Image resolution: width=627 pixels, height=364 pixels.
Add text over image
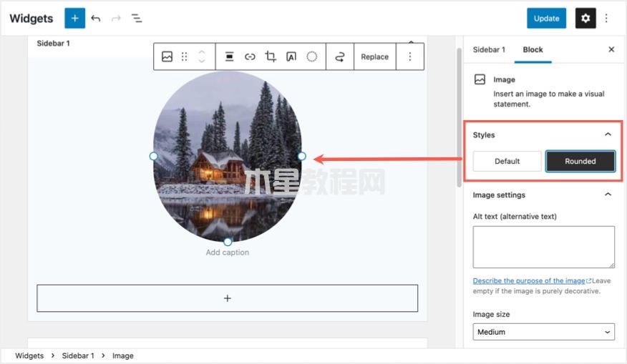click(291, 56)
